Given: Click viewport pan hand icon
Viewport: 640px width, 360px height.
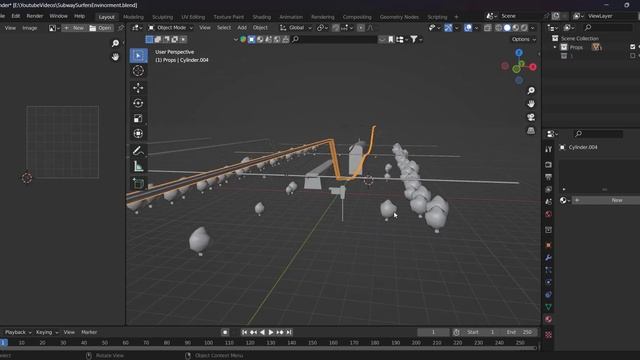Looking at the screenshot, I should tap(531, 104).
